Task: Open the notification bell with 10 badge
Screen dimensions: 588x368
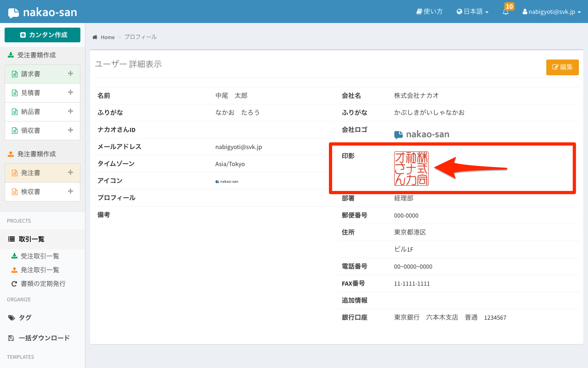Action: tap(506, 11)
